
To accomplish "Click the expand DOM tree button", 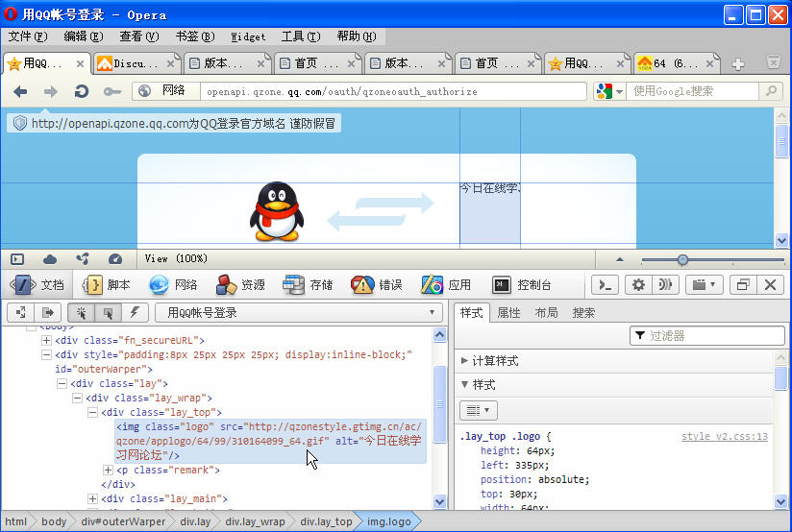I will (21, 313).
